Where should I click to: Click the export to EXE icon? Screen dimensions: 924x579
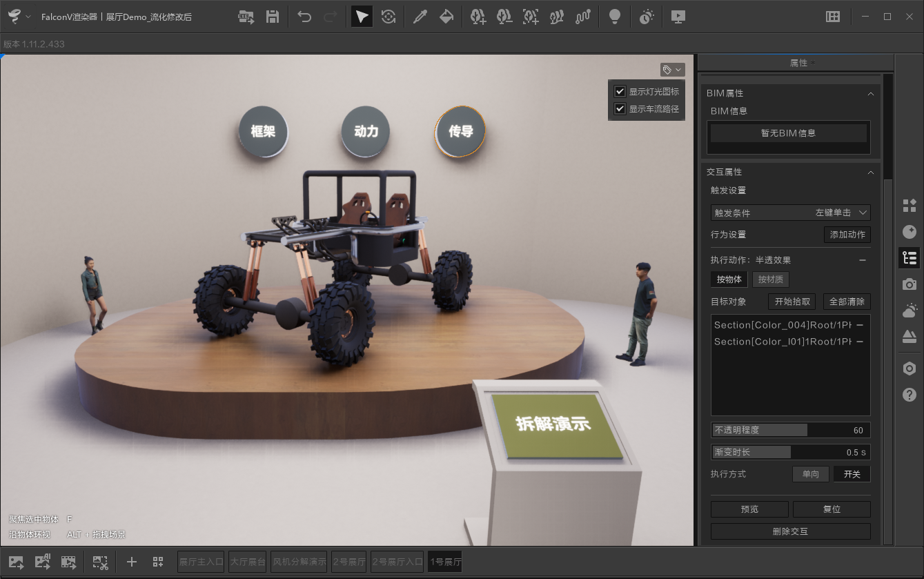click(246, 17)
